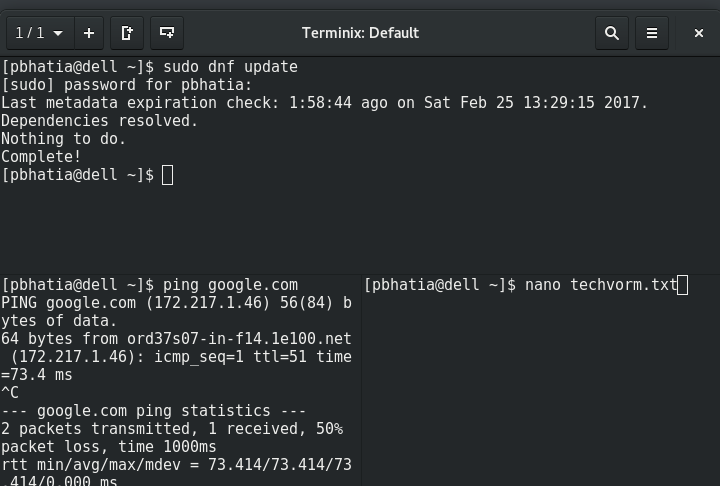Click the 'Complete!' output line

[41, 157]
